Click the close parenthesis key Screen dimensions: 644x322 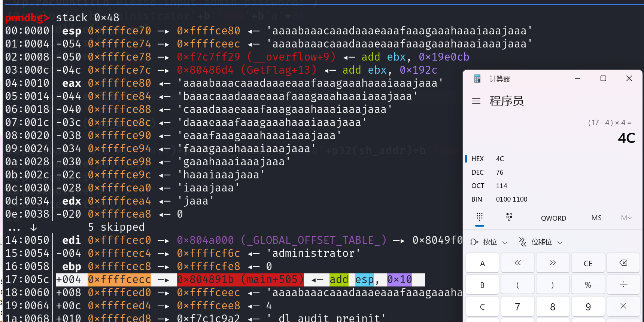(553, 285)
